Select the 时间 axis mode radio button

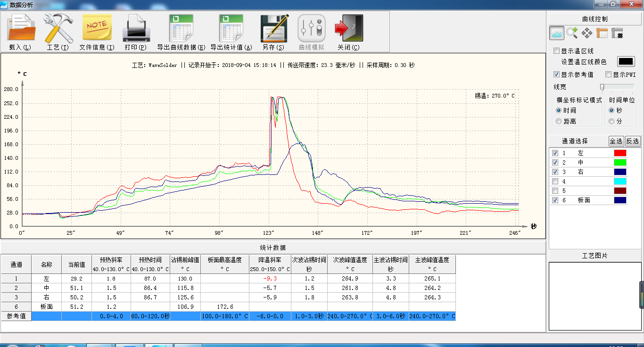(x=559, y=110)
